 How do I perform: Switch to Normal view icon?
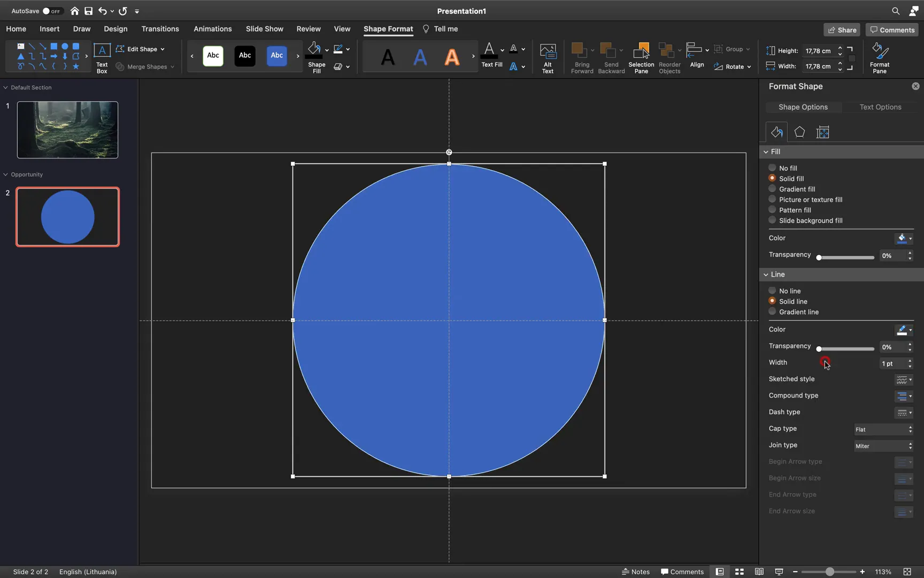click(x=720, y=572)
